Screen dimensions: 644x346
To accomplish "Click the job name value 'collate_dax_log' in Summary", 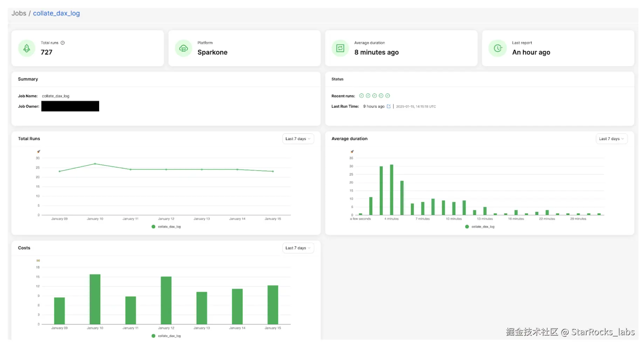I will 56,96.
